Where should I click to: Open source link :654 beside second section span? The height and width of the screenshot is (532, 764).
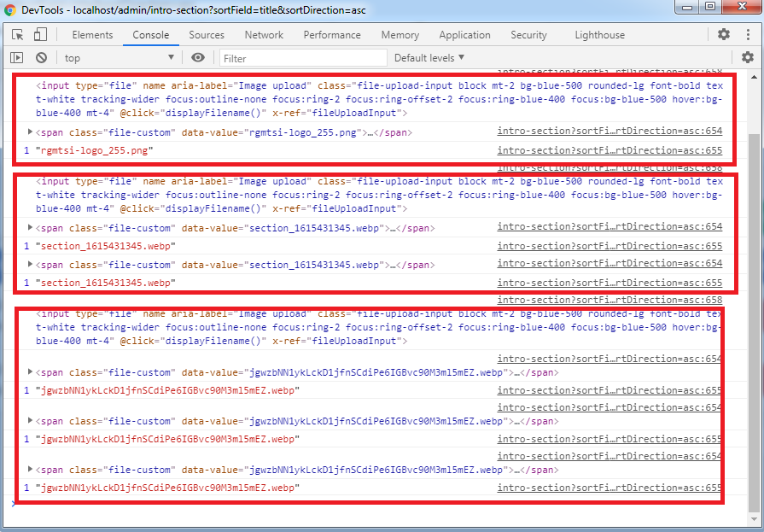(x=609, y=263)
